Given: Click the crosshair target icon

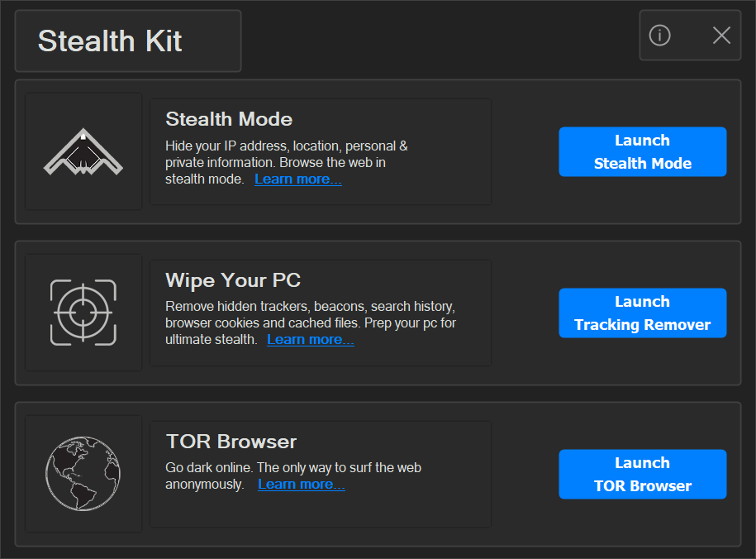Looking at the screenshot, I should coord(83,313).
